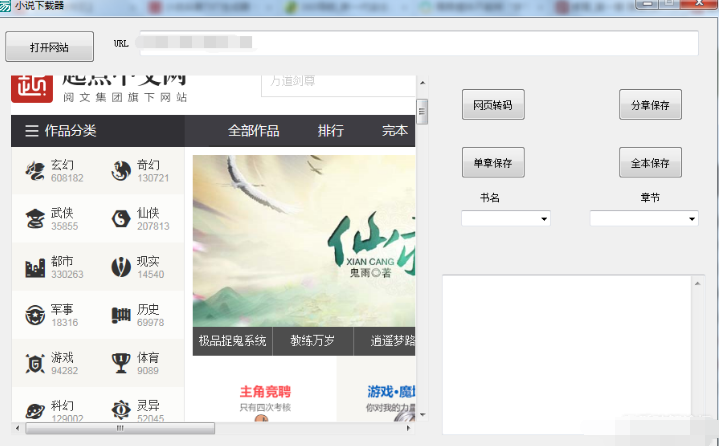Click output text area scrollbar up arrow
The width and height of the screenshot is (719, 446).
[697, 284]
